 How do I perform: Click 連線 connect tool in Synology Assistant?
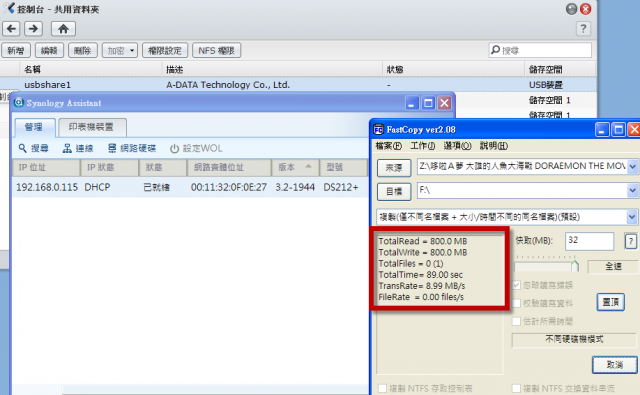(x=78, y=148)
